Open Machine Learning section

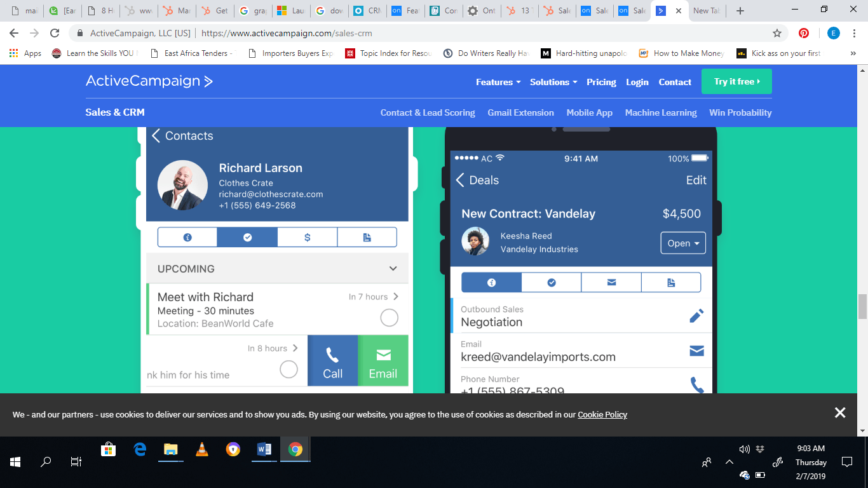pos(661,112)
